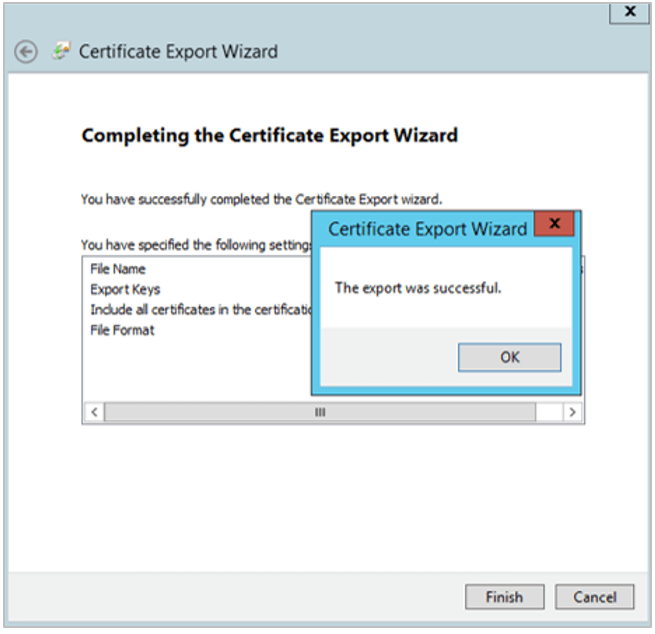
Task: Click the popup dialog's title bar
Action: (x=427, y=229)
